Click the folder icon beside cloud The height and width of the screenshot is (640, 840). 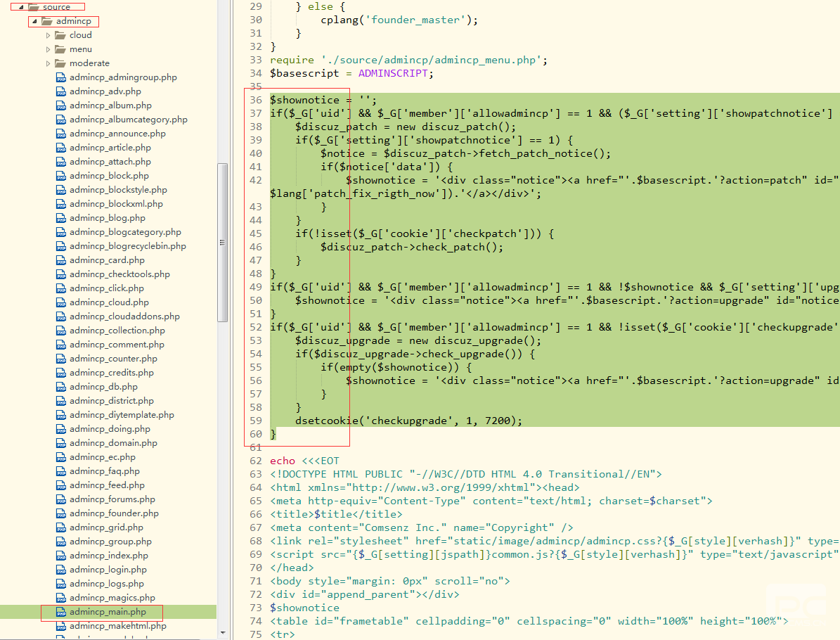60,35
